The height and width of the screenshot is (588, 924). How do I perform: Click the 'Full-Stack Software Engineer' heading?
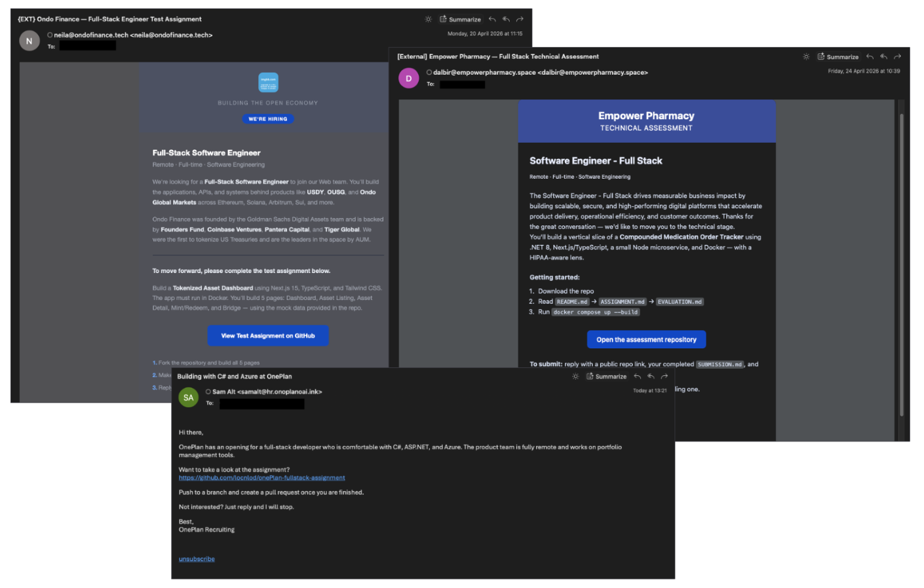(x=206, y=153)
